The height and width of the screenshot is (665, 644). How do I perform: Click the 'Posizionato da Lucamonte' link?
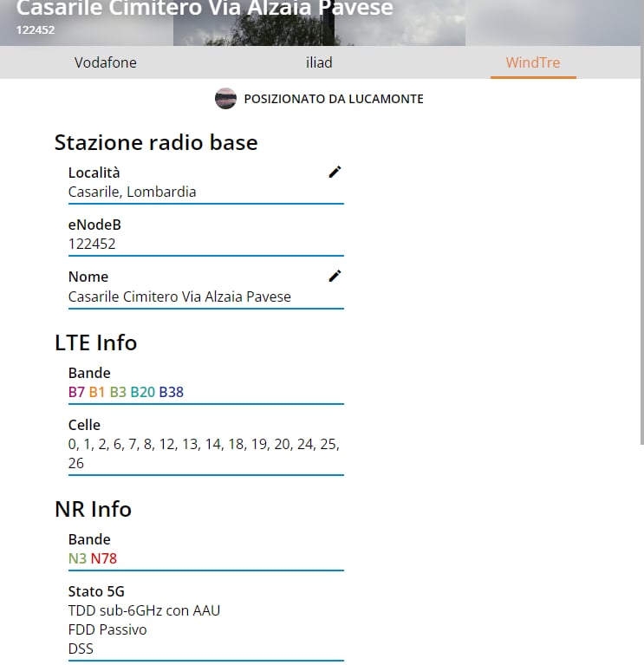[x=334, y=99]
